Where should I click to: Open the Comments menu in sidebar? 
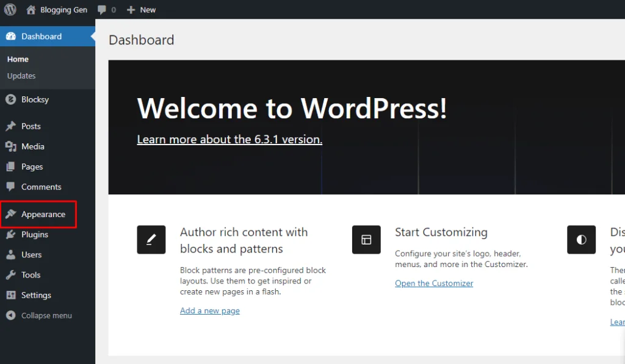(48, 187)
